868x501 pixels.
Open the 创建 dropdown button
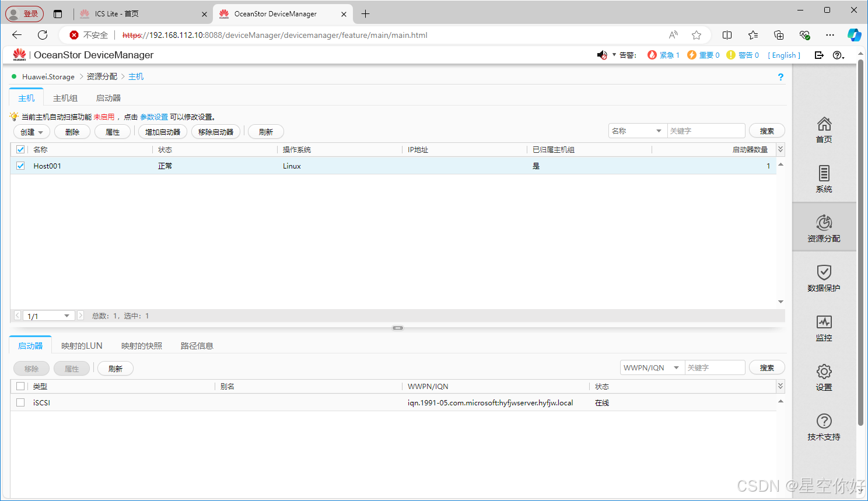[x=32, y=132]
